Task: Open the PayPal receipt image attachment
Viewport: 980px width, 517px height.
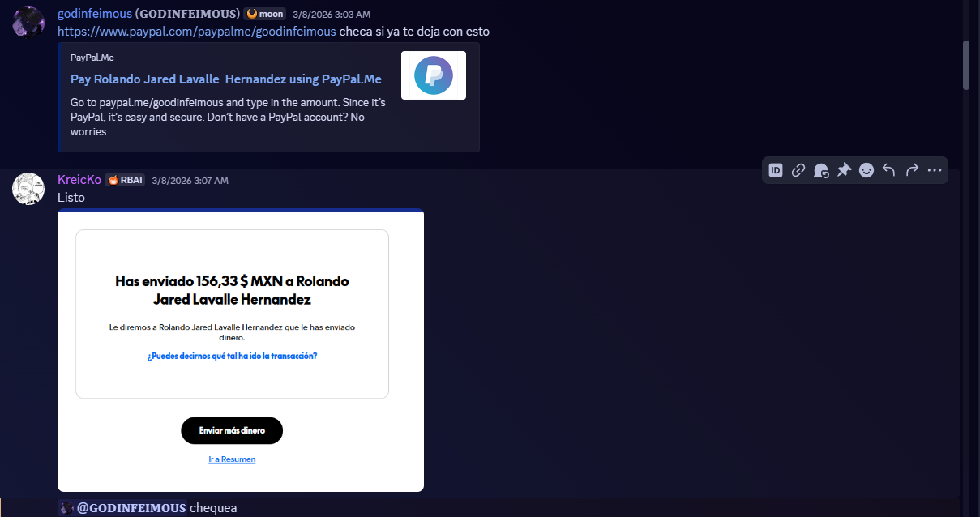Action: (241, 350)
